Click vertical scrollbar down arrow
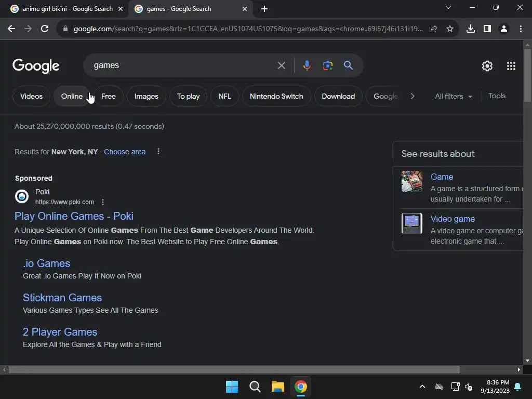532x399 pixels. tap(527, 361)
